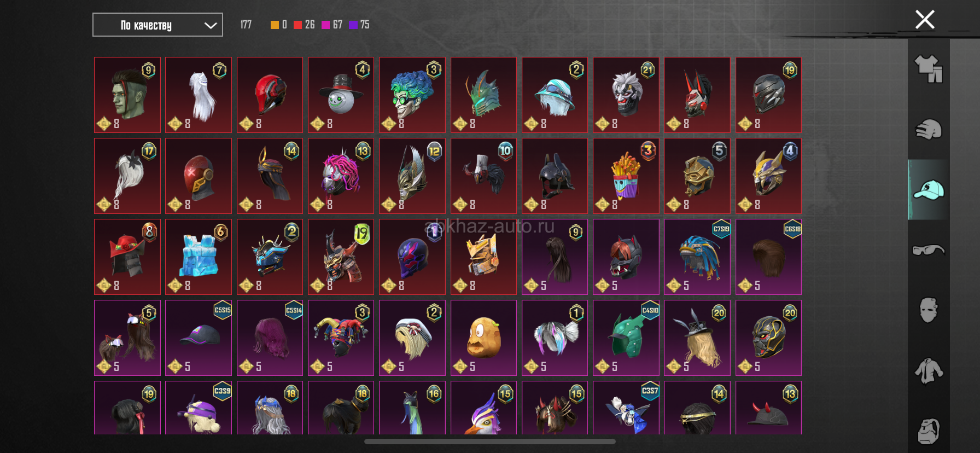Viewport: 980px width, 453px height.
Task: Open the clothing sets category icon
Action: click(929, 69)
